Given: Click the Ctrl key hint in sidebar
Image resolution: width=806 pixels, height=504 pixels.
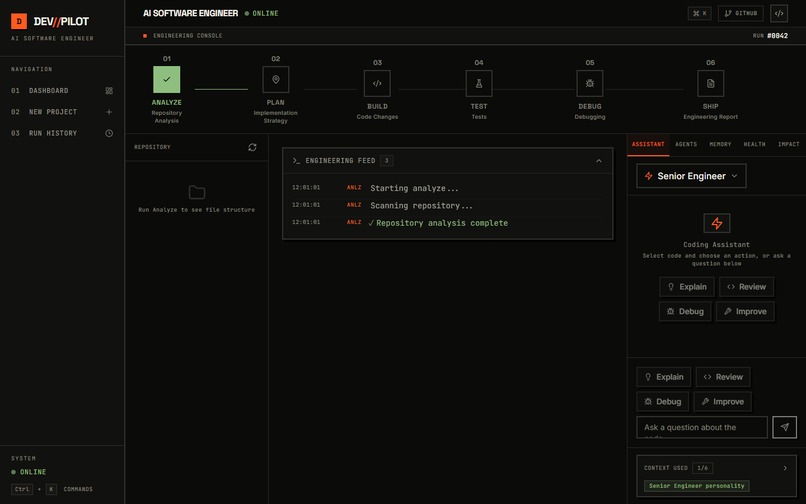Looking at the screenshot, I should click(x=22, y=489).
